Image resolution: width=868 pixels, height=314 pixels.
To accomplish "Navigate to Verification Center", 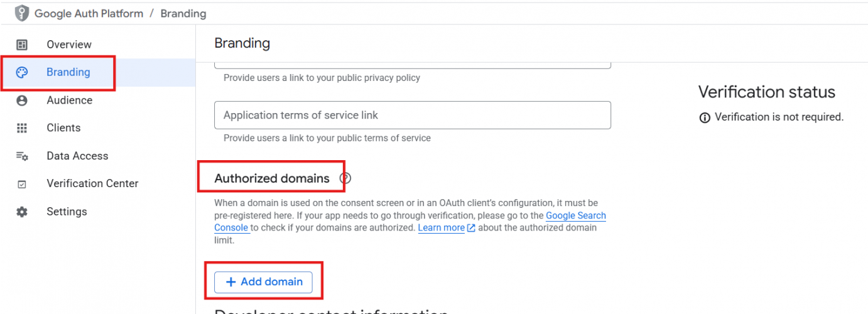I will 92,184.
